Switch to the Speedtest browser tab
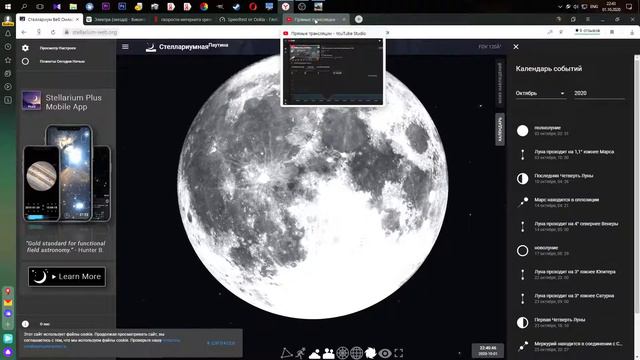The height and width of the screenshot is (360, 640). click(250, 19)
